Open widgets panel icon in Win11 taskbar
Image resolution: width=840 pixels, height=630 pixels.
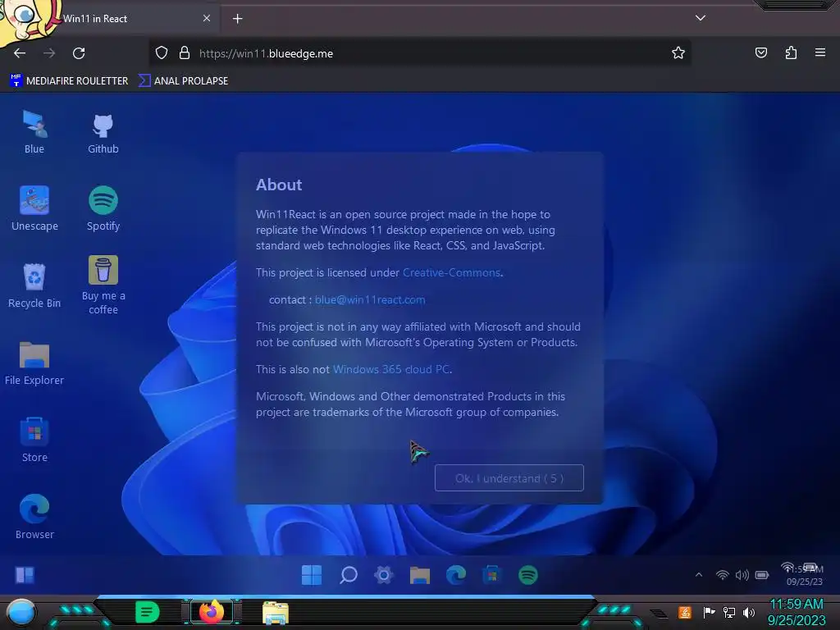[25, 575]
